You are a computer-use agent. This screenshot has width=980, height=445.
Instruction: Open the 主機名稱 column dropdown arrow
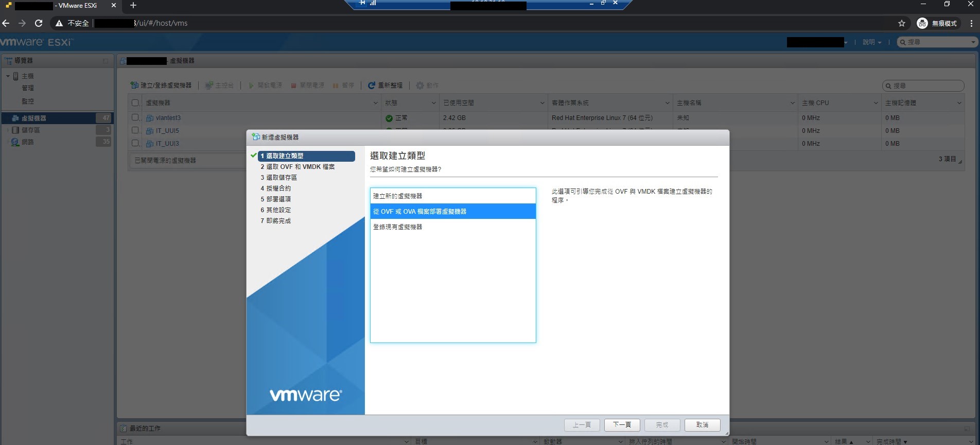(792, 103)
